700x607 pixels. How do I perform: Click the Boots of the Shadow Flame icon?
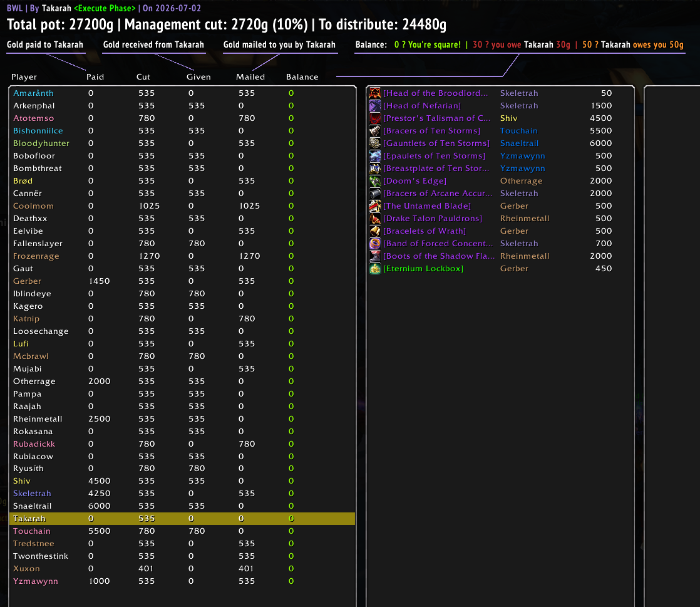click(375, 256)
